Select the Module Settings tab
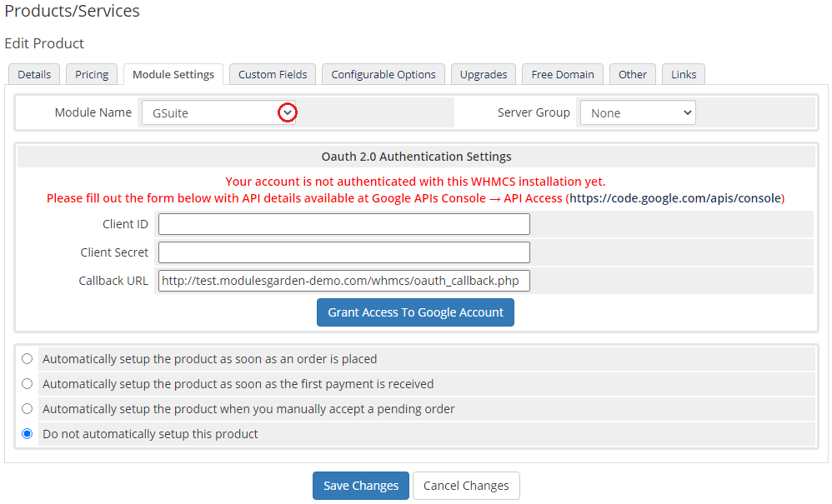832x504 pixels. (173, 74)
